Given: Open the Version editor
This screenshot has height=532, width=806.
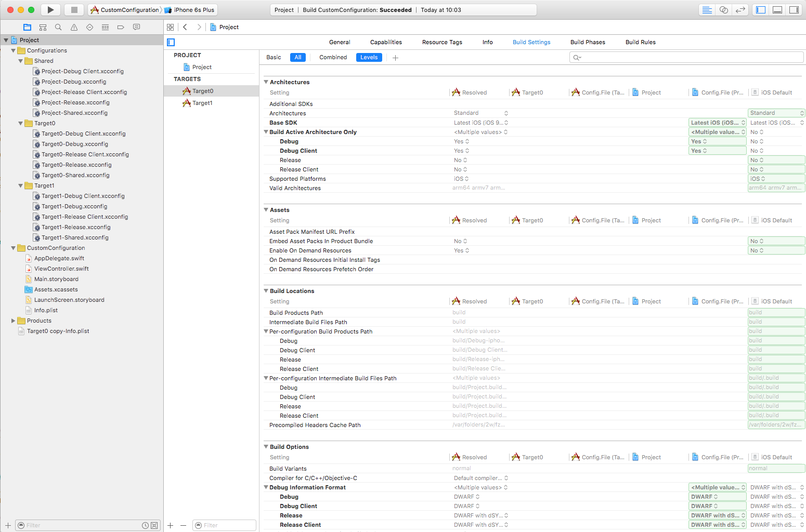Looking at the screenshot, I should pos(740,10).
